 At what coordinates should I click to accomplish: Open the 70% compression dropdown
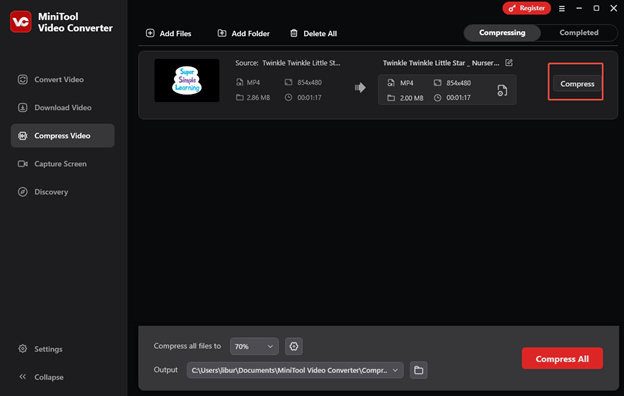[x=254, y=346]
